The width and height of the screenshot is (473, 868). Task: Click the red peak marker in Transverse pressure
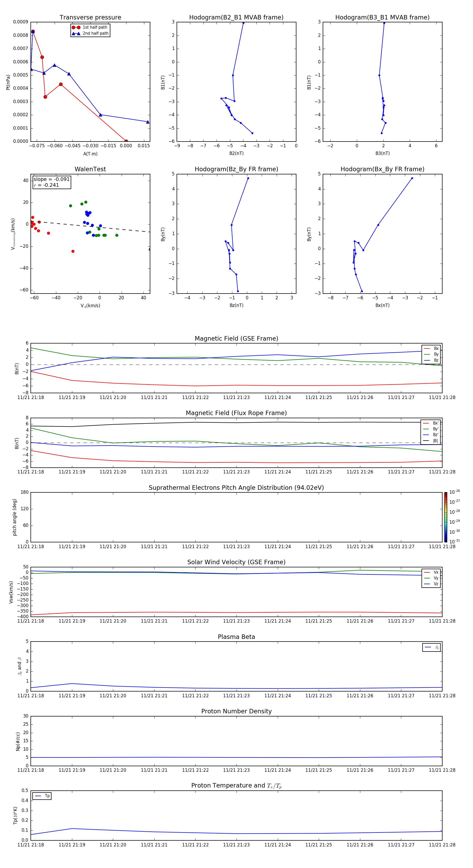click(33, 31)
